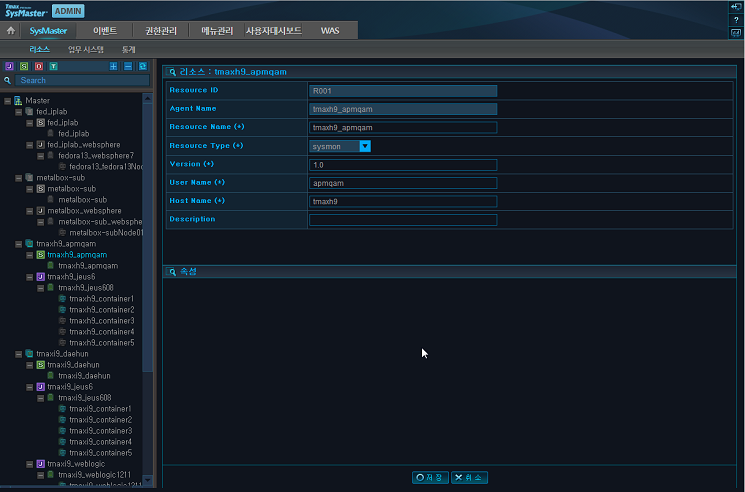Click the Host Name input field
Image resolution: width=745 pixels, height=492 pixels.
click(x=403, y=201)
